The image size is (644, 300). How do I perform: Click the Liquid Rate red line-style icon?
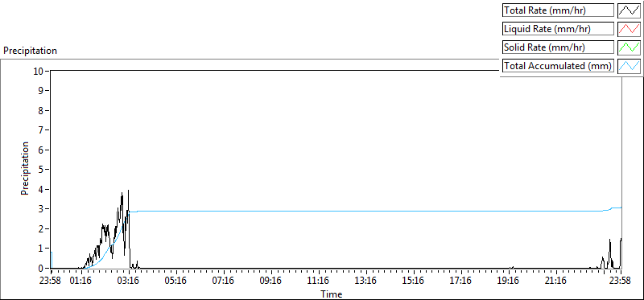tap(630, 29)
